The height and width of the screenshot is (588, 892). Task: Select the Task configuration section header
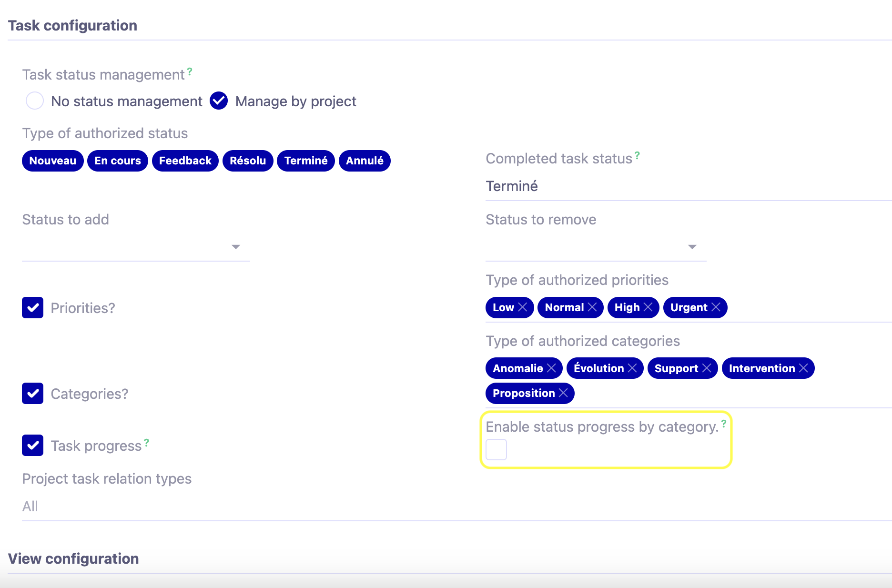point(72,25)
